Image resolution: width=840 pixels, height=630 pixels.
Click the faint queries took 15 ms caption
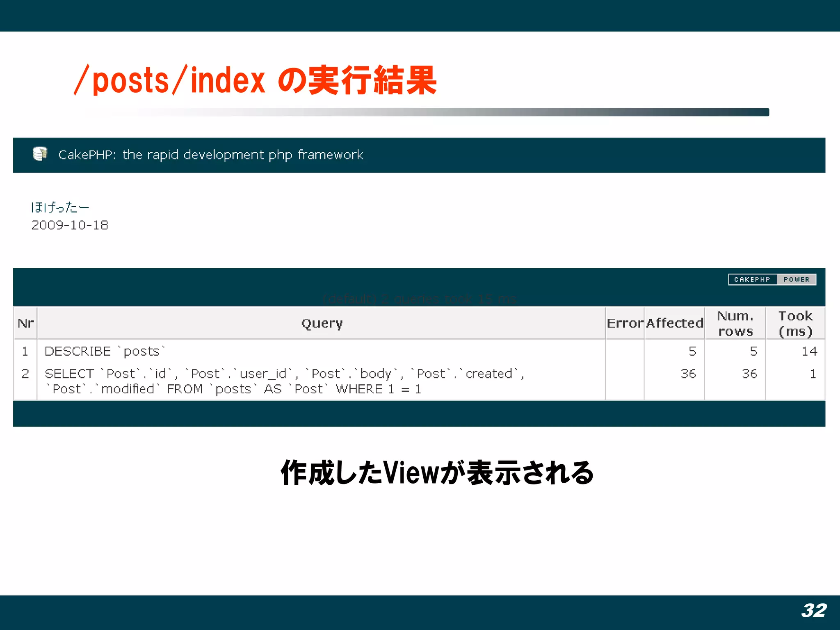pyautogui.click(x=419, y=299)
